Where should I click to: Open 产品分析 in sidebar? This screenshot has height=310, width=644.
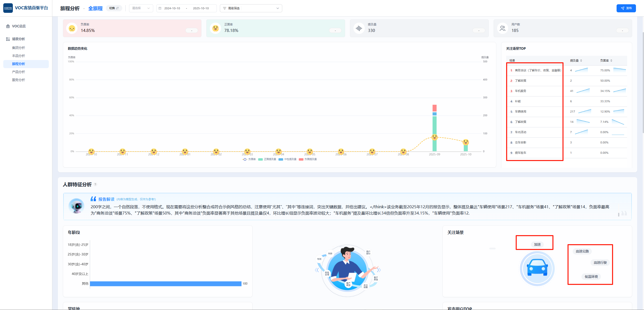[19, 72]
